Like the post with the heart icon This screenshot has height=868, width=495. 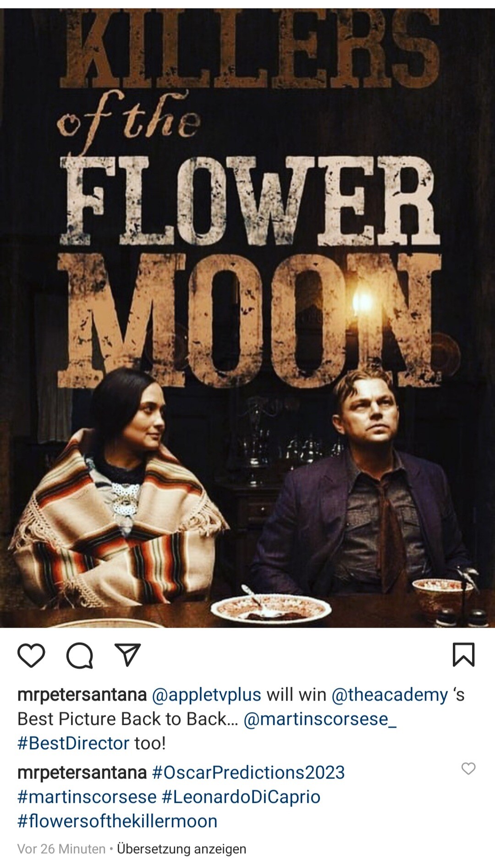[x=31, y=655]
